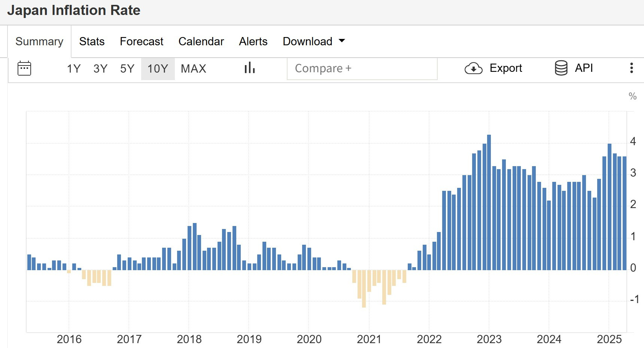Click the API database icon
This screenshot has width=644, height=348.
coord(561,68)
